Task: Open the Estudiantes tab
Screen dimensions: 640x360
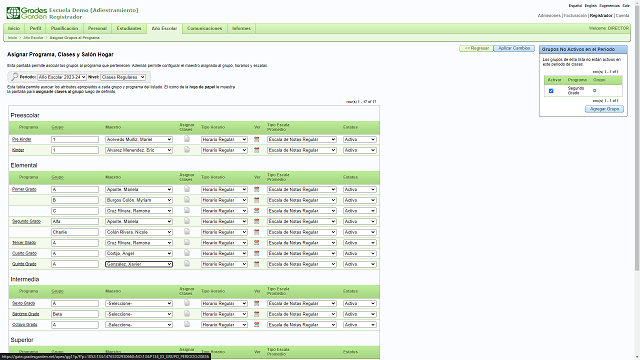Action: click(x=129, y=28)
